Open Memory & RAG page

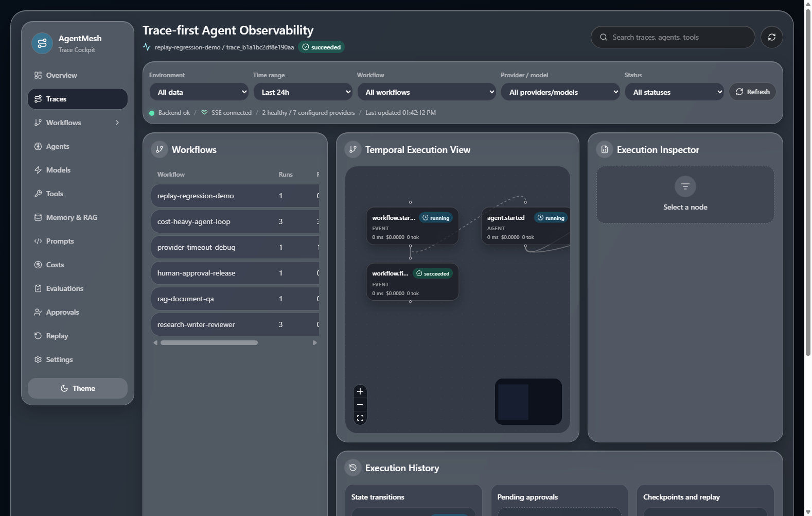(x=78, y=217)
